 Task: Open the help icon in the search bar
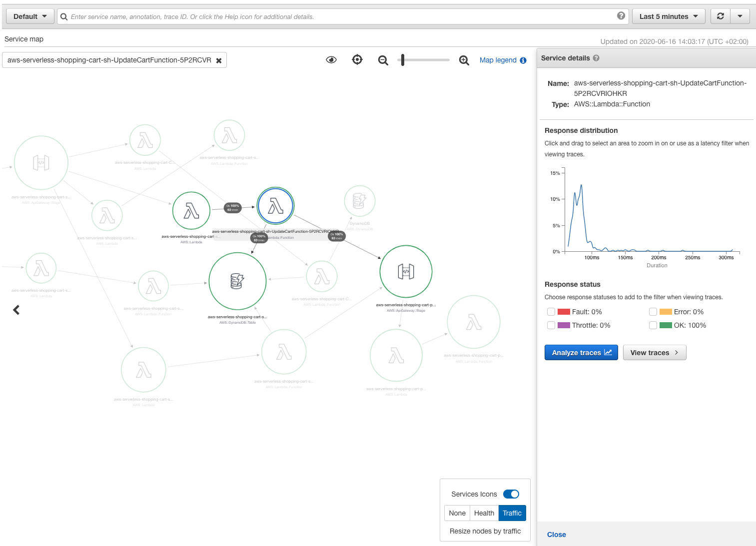621,16
